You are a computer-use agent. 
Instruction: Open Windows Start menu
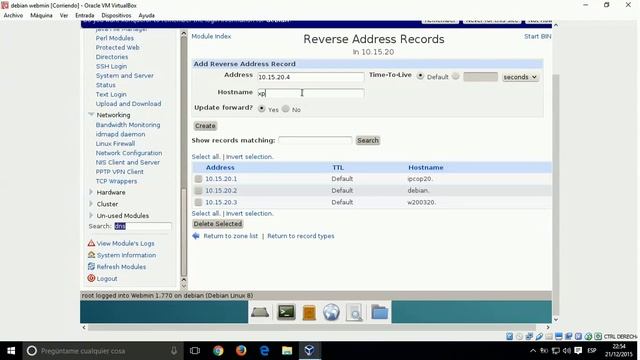coord(11,351)
